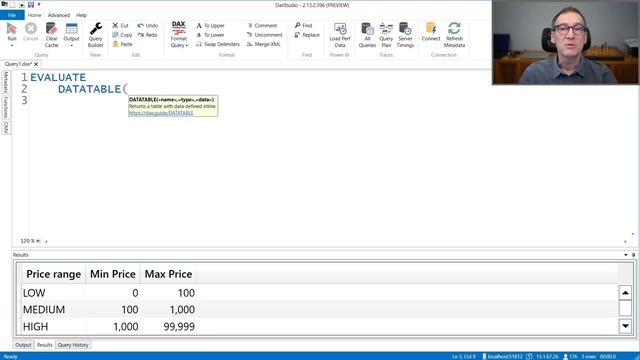Create new query from quick access toolbar
640x360 pixels.
tap(13, 4)
